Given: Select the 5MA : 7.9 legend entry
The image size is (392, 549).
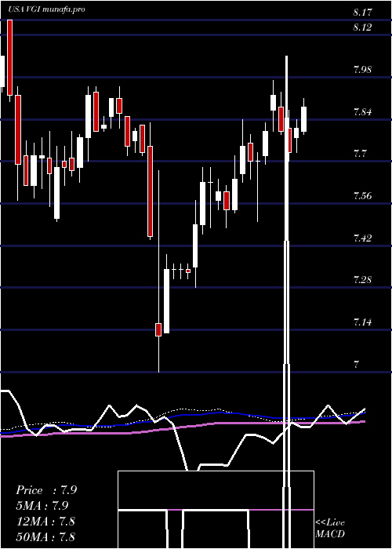Looking at the screenshot, I should coord(42,506).
